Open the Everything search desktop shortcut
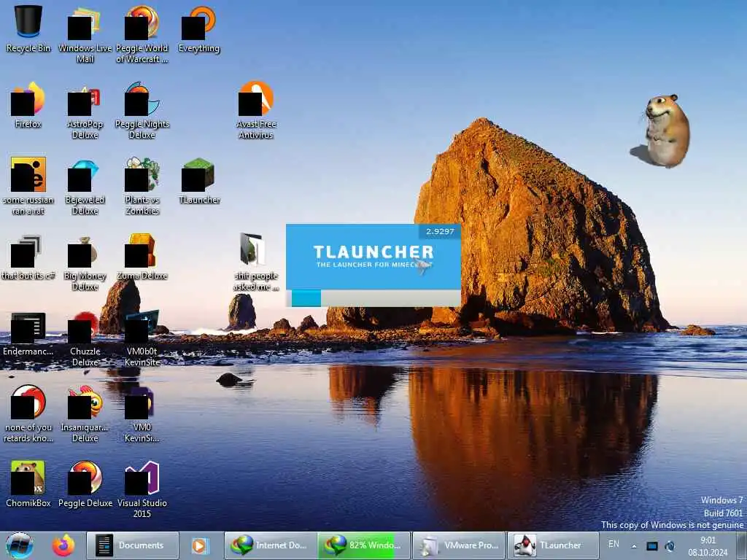The height and width of the screenshot is (560, 747). pos(199,29)
